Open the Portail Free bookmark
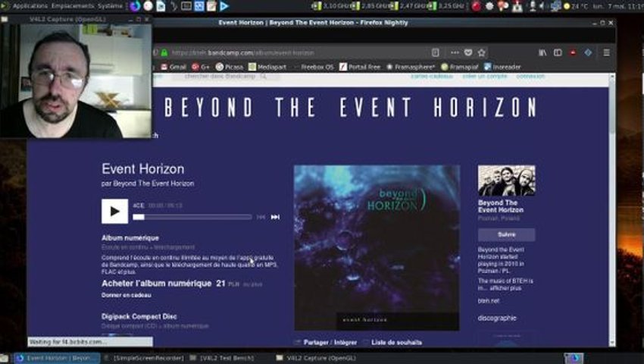Viewport: 644px width, 364px height. [x=360, y=67]
